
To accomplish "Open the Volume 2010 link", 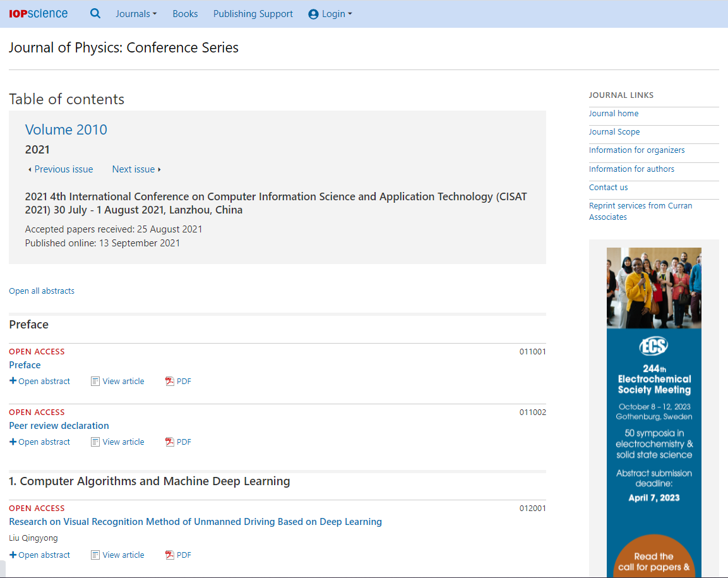I will coord(66,129).
